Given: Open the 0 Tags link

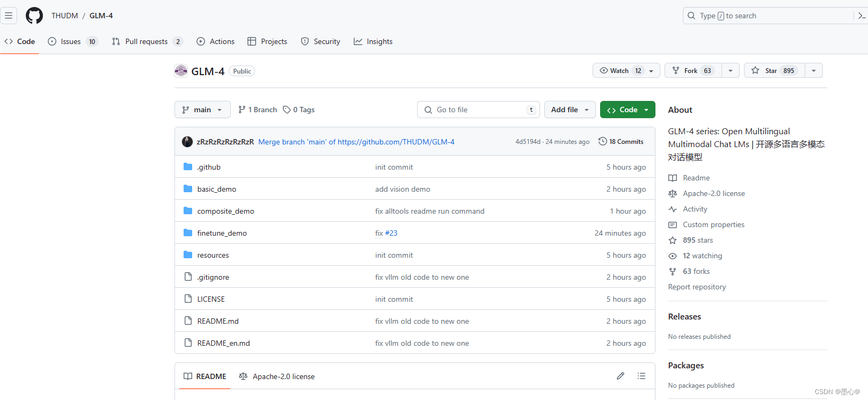Looking at the screenshot, I should click(299, 110).
